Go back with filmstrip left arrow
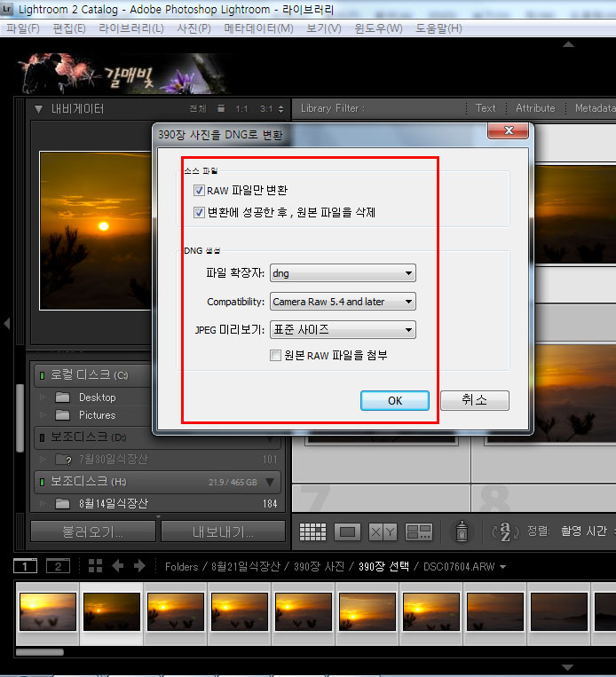This screenshot has height=677, width=616. [x=117, y=566]
